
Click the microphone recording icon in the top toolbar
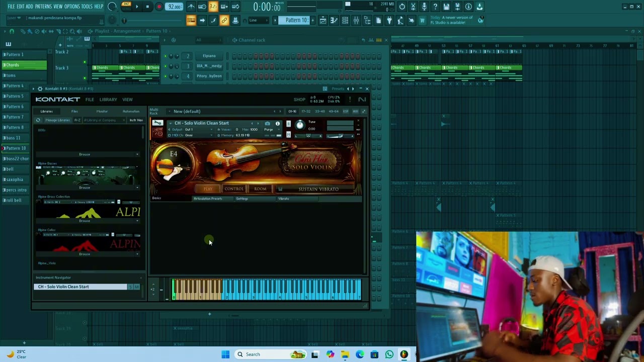point(424,7)
